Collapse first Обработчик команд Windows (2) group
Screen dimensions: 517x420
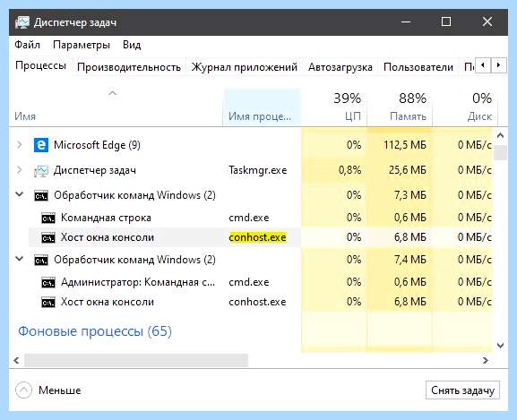click(20, 194)
